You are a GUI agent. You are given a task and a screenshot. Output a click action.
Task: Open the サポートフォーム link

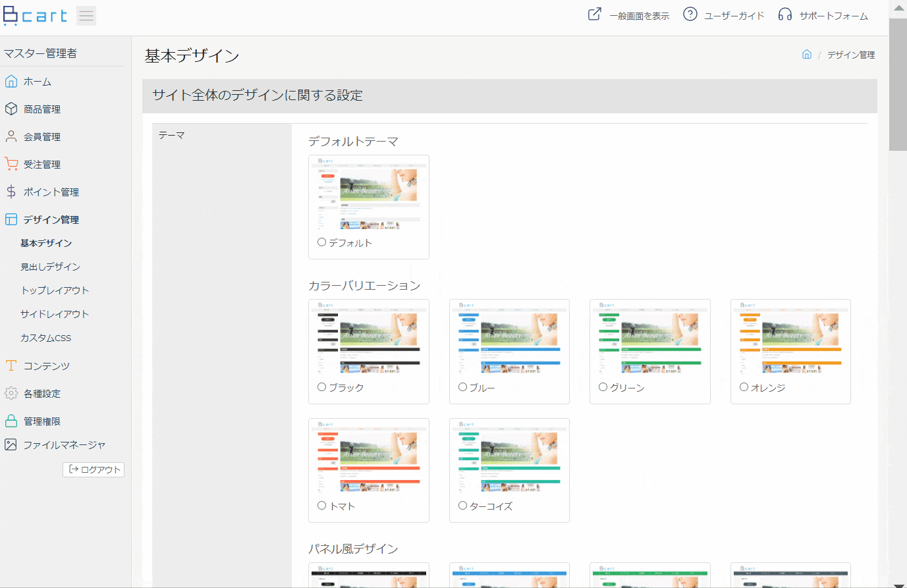(x=834, y=16)
